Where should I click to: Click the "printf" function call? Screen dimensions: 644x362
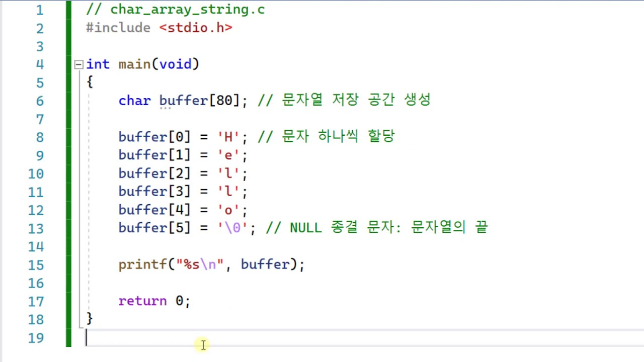click(142, 264)
